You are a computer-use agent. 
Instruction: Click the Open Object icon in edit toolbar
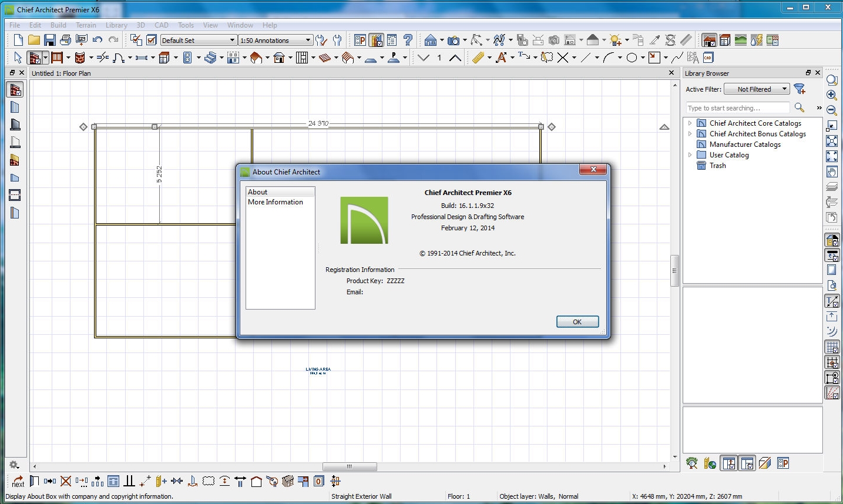pyautogui.click(x=34, y=481)
